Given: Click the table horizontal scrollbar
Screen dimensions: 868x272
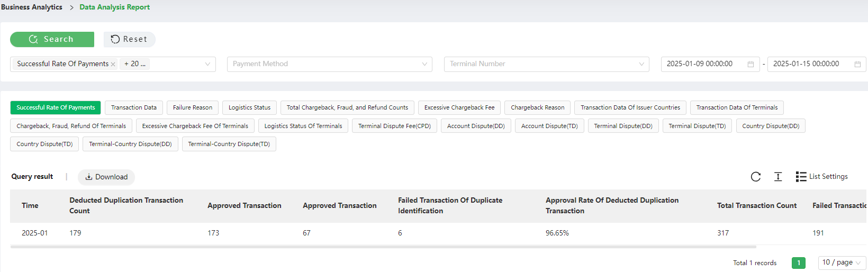Looking at the screenshot, I should click(383, 247).
